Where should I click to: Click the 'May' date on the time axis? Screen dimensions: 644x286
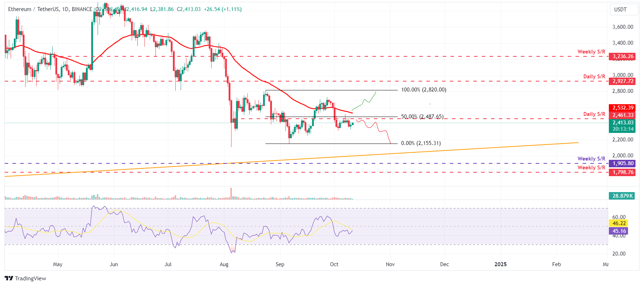click(x=58, y=264)
